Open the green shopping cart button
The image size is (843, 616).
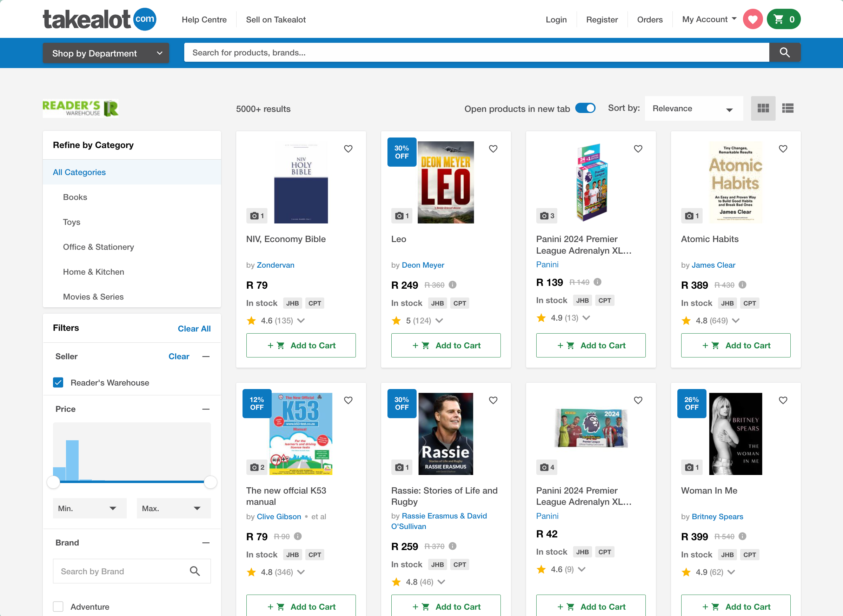[783, 19]
